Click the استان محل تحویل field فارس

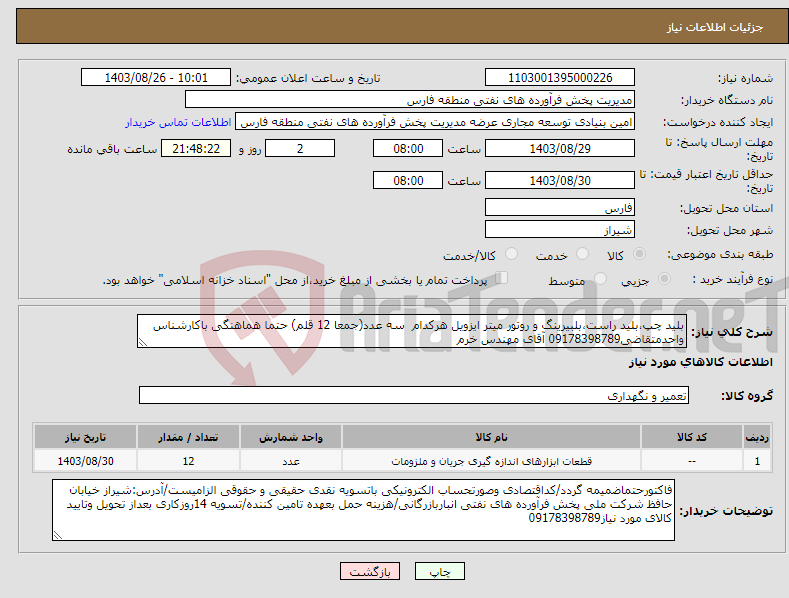pos(560,207)
